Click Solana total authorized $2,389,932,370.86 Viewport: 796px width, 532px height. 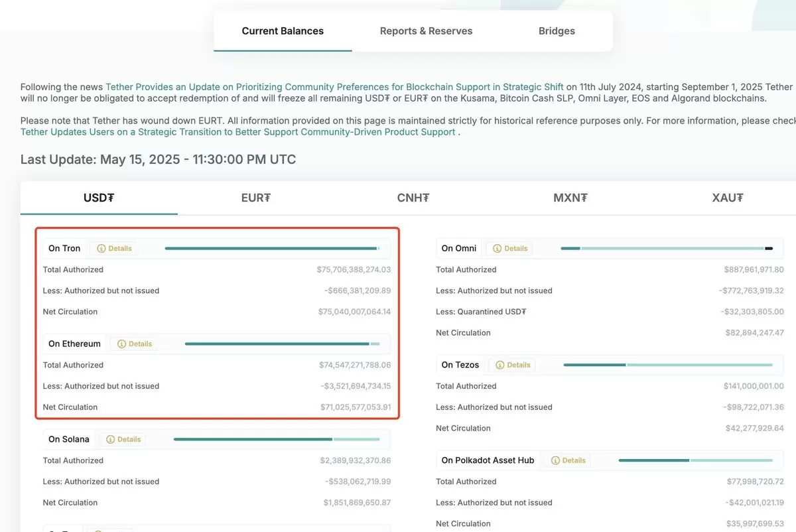click(x=356, y=460)
